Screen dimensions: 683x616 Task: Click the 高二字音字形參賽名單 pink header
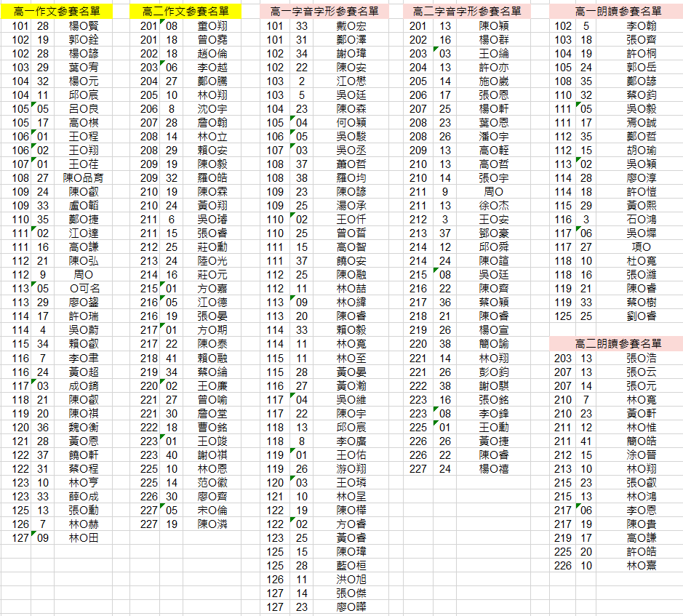[x=466, y=12]
